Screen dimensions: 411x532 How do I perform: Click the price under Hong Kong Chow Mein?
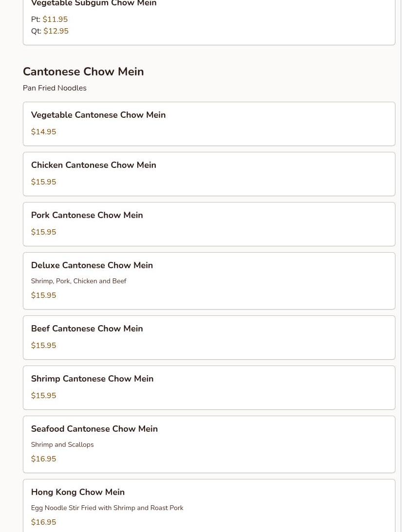pyautogui.click(x=43, y=522)
